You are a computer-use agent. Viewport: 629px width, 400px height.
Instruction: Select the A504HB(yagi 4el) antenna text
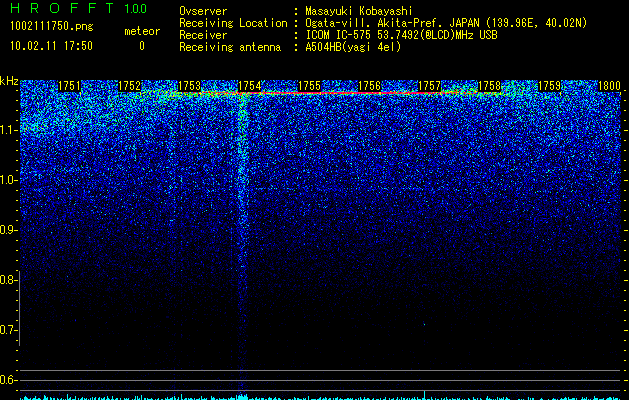click(353, 47)
